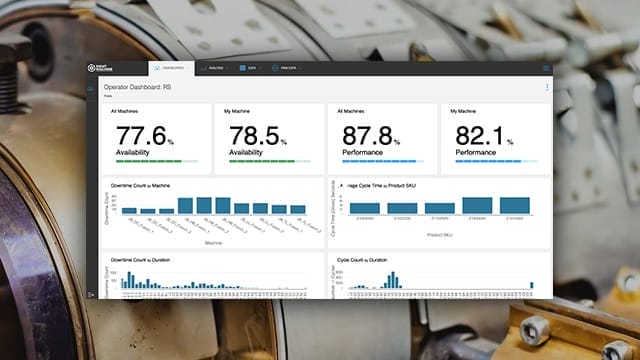
Task: Click the Average Cycle Time by Product SKU title
Action: tap(378, 186)
